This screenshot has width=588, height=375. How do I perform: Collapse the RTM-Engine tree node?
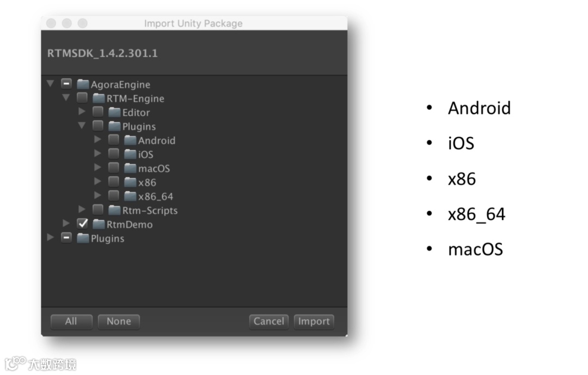[x=66, y=97]
